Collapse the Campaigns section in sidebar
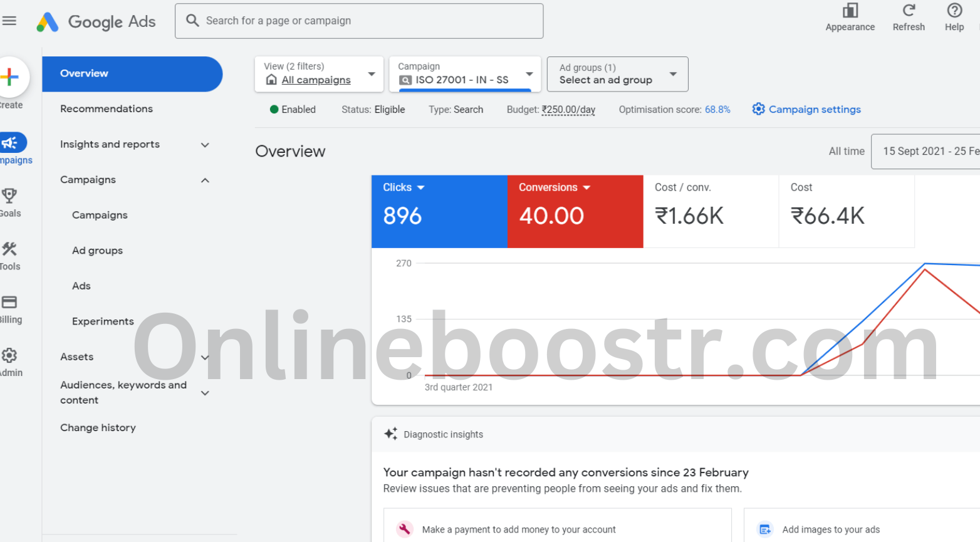This screenshot has width=980, height=542. pos(205,180)
